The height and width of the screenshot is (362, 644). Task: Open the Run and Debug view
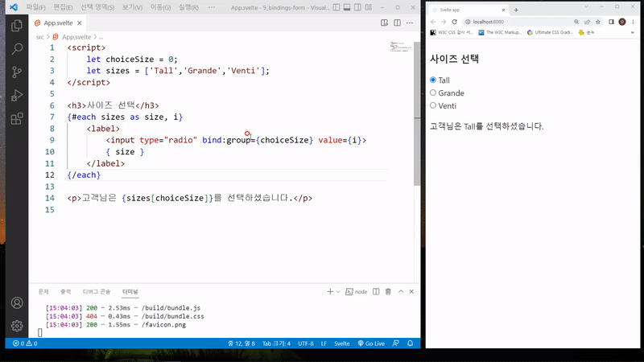point(17,96)
